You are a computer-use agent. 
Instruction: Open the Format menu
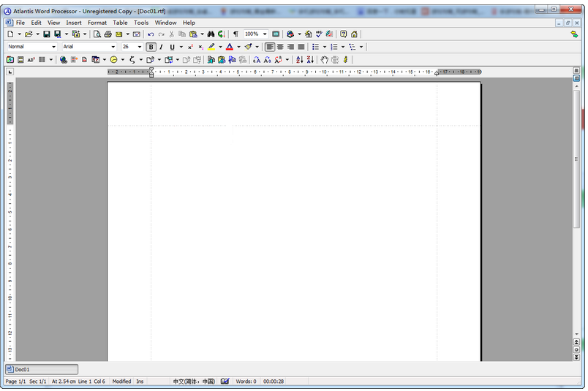pos(97,23)
